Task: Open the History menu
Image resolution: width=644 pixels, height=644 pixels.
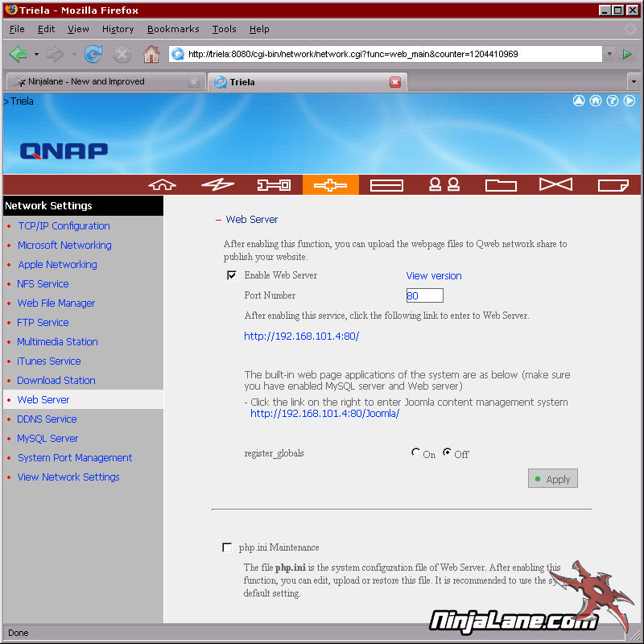Action: click(118, 29)
